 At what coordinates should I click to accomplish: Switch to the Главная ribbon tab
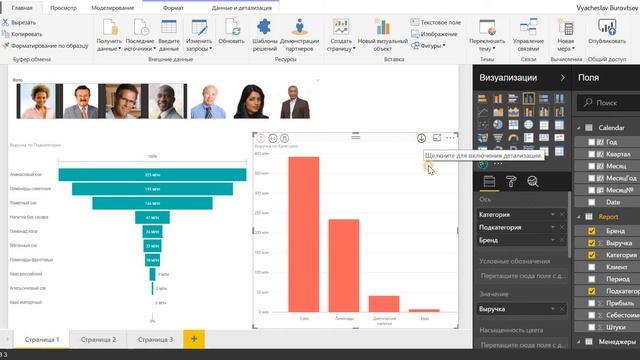point(22,7)
